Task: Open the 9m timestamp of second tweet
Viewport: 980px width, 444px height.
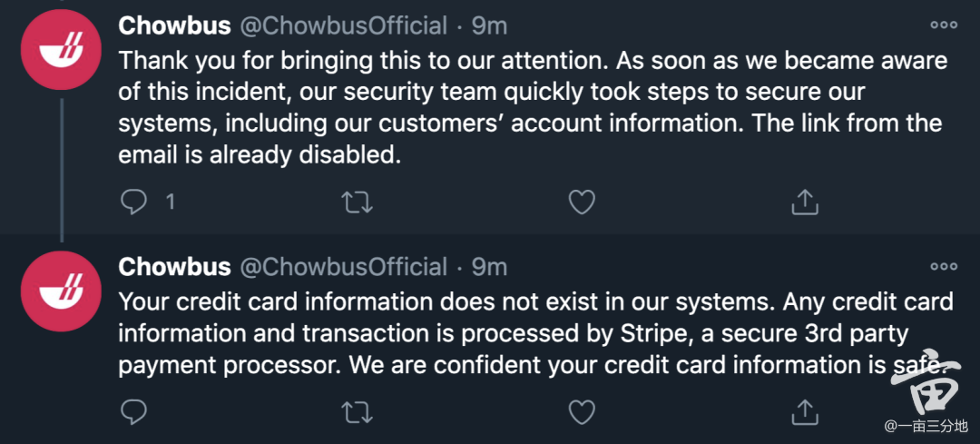Action: tap(489, 267)
